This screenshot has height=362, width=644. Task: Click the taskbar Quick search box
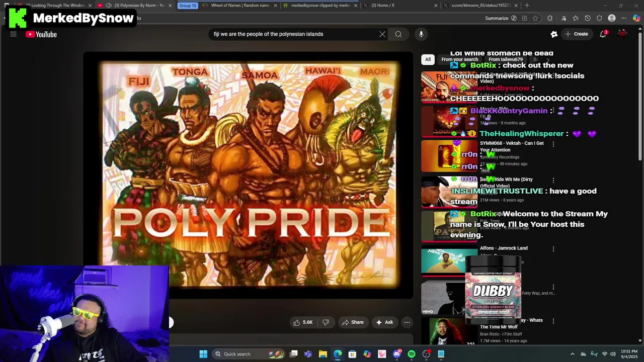click(249, 354)
